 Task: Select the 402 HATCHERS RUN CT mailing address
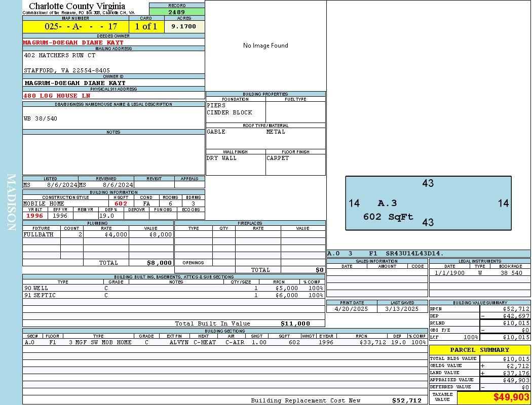tap(60, 55)
